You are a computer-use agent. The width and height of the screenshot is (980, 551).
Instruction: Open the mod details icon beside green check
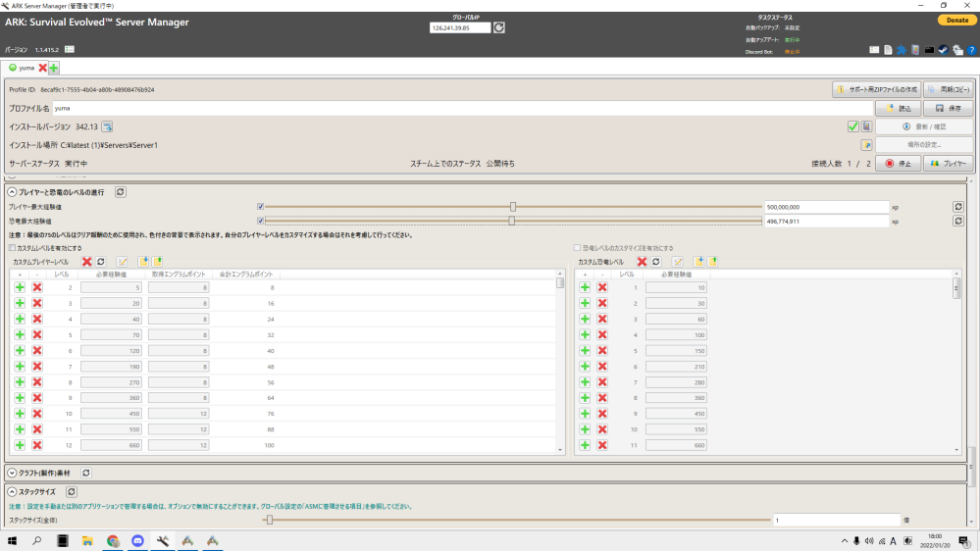(x=866, y=126)
